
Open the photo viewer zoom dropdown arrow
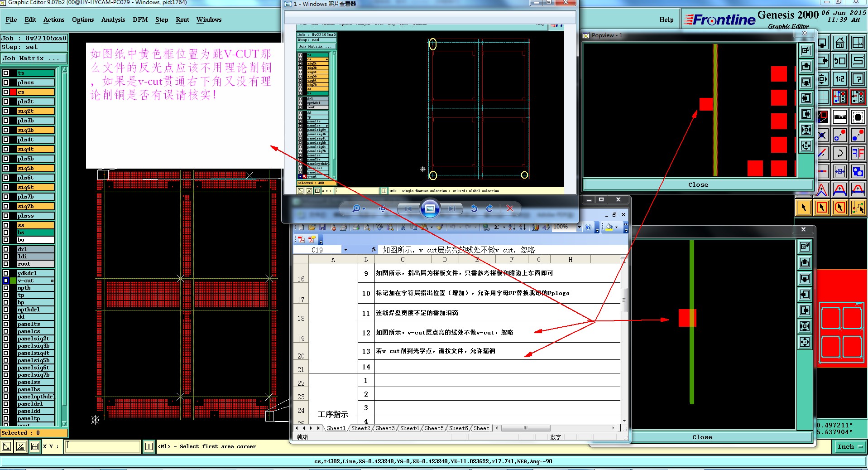click(x=364, y=208)
